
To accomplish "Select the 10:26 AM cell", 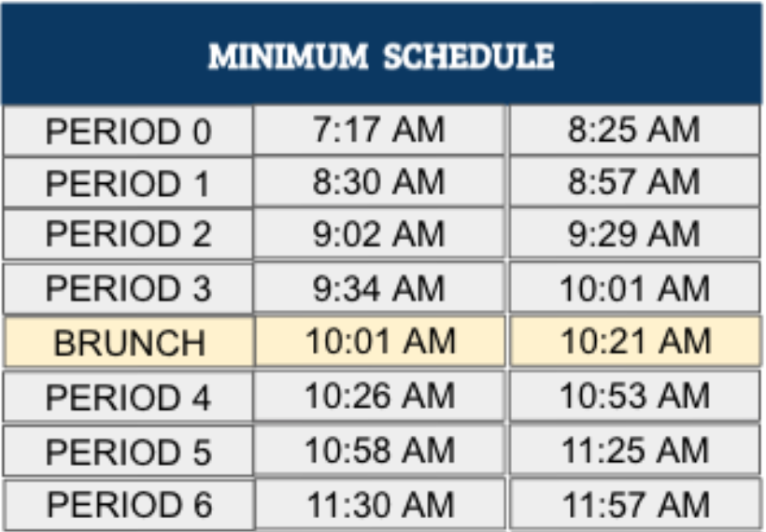I will (379, 396).
